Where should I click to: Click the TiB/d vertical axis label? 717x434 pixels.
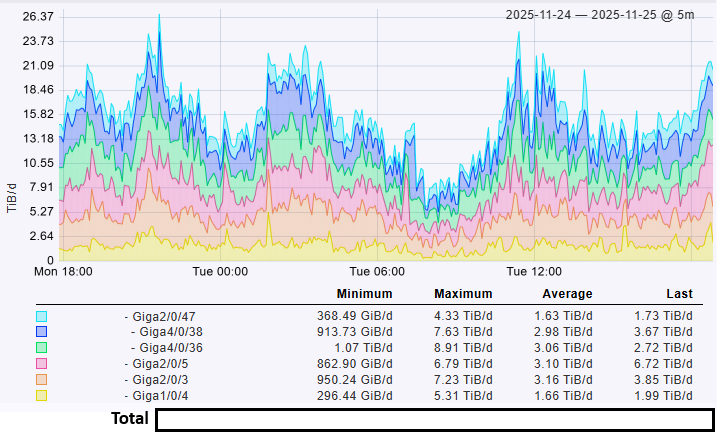(x=11, y=198)
